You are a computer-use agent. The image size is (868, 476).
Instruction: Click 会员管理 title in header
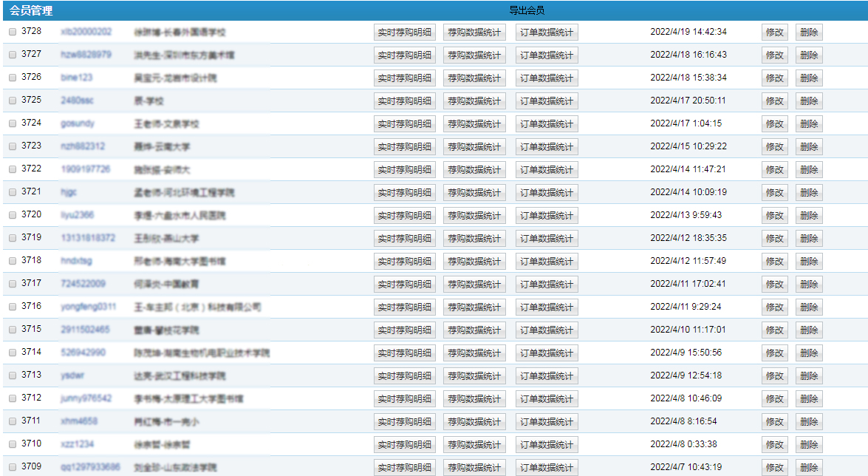click(31, 10)
